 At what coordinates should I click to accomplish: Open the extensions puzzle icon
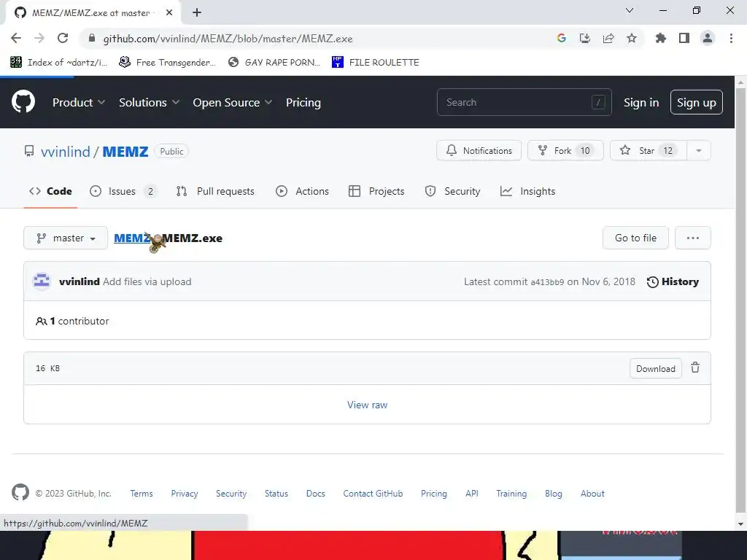coord(661,38)
